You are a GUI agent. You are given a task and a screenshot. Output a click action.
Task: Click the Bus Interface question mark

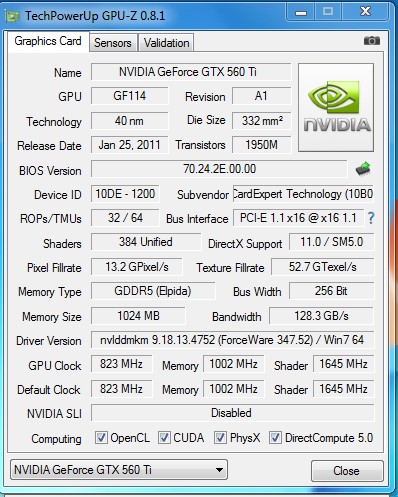(x=371, y=218)
